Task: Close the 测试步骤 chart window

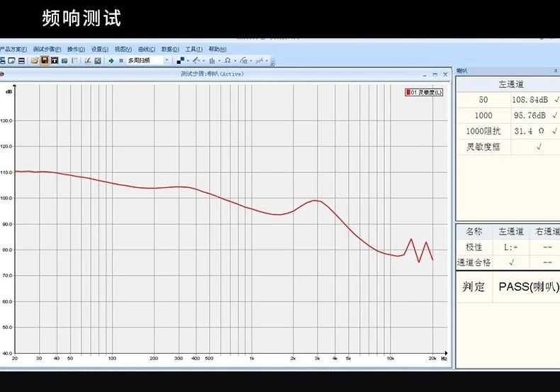Action: pos(445,74)
